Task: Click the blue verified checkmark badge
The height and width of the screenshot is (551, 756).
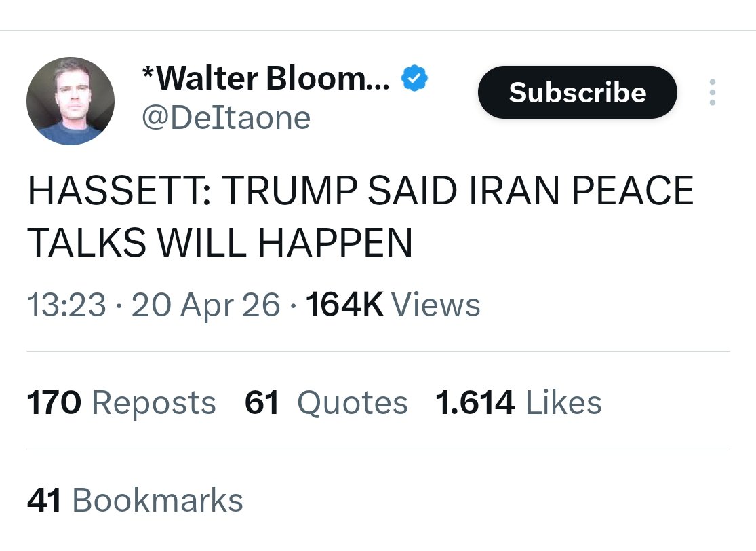Action: pos(414,80)
